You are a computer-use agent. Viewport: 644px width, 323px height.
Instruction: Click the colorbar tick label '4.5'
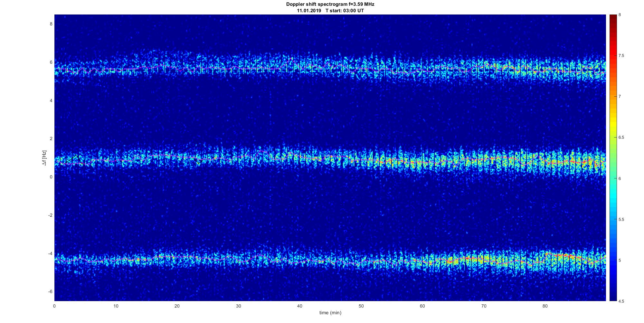point(621,301)
